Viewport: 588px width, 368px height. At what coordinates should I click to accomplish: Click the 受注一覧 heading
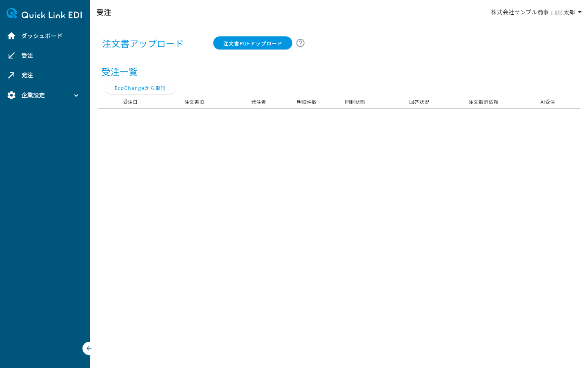120,72
